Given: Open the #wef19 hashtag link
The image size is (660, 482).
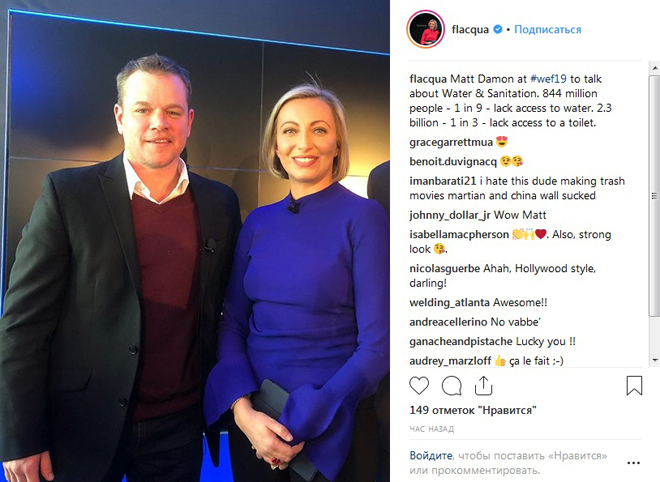Looking at the screenshot, I should point(548,79).
